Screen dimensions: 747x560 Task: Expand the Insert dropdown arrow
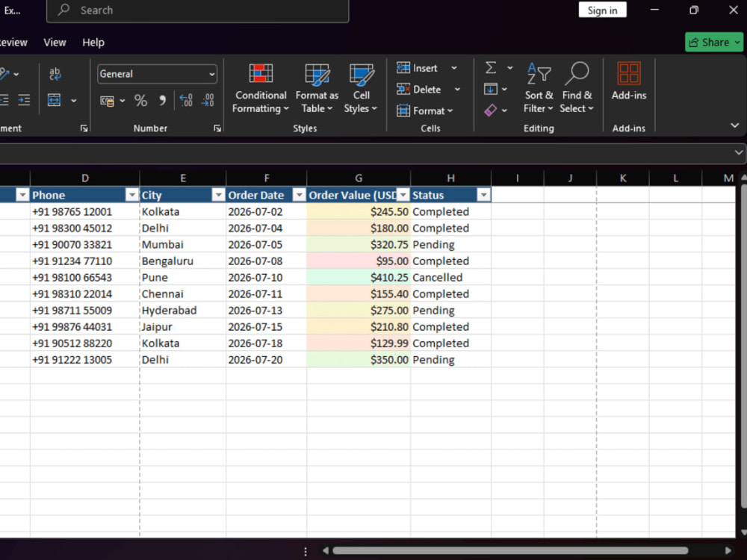click(454, 68)
